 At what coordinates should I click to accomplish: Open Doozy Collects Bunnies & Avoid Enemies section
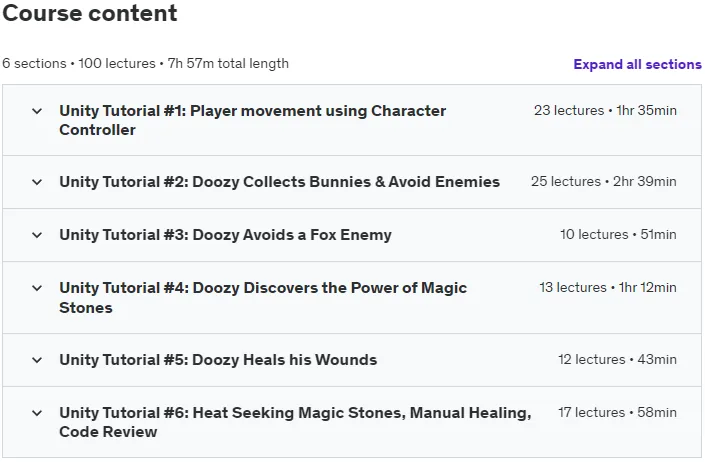pos(279,182)
